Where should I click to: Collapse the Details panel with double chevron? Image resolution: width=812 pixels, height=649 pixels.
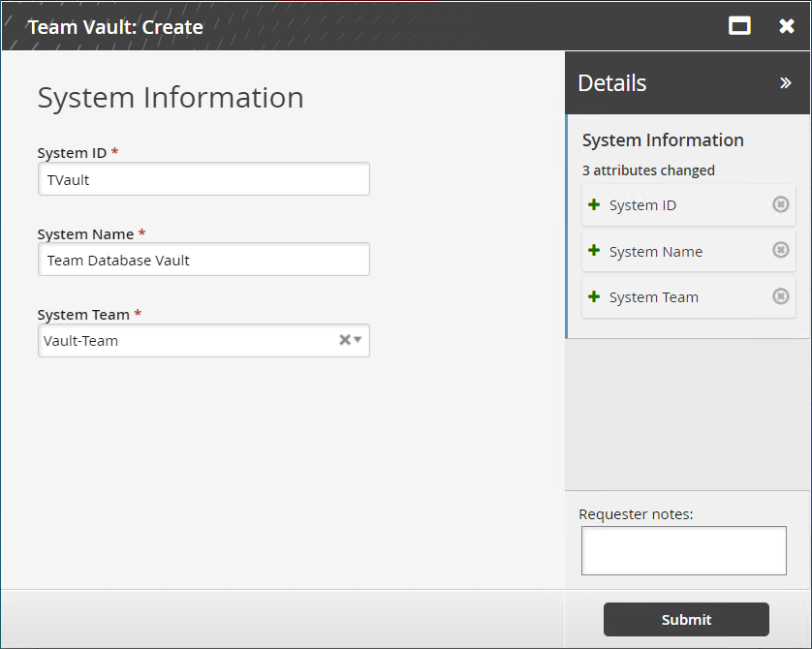[786, 83]
